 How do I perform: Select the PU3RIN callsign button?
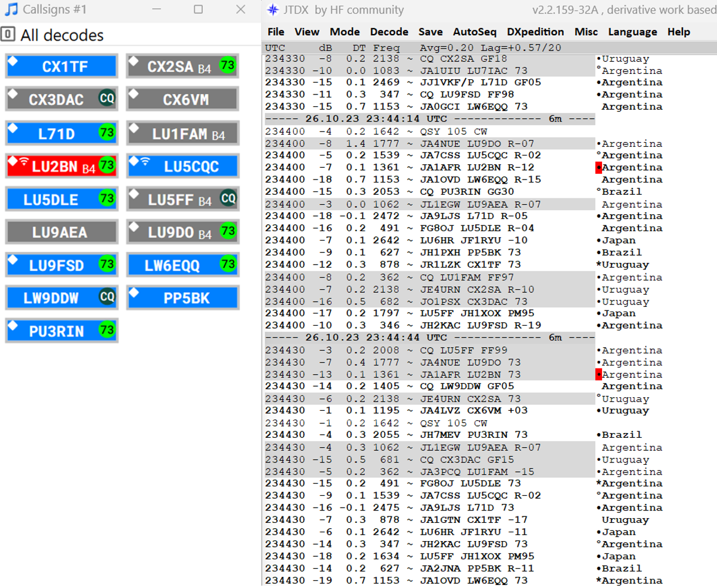tap(62, 330)
